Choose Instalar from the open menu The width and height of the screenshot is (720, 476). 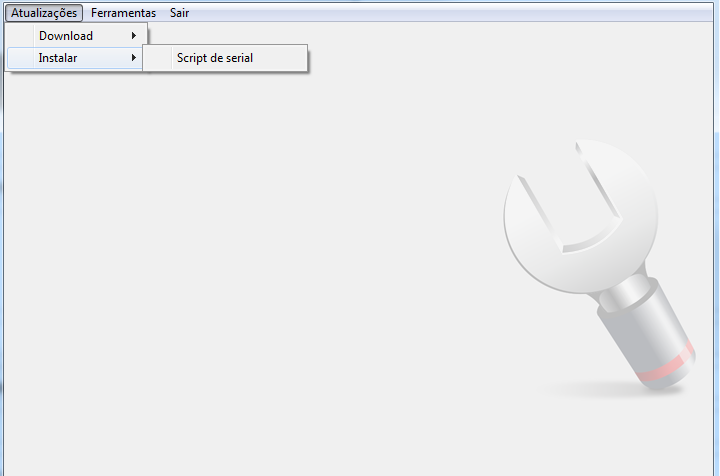(x=58, y=58)
